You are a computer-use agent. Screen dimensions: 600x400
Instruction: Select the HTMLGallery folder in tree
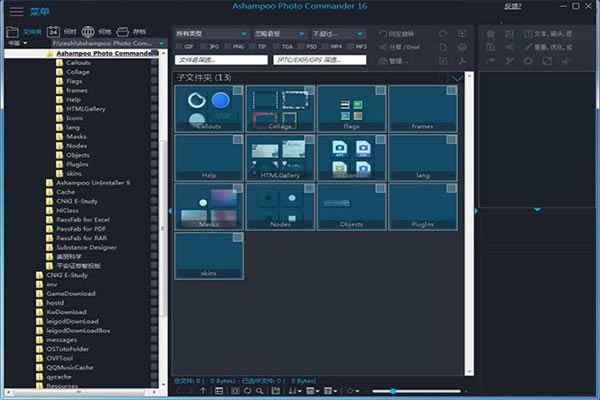tap(86, 109)
